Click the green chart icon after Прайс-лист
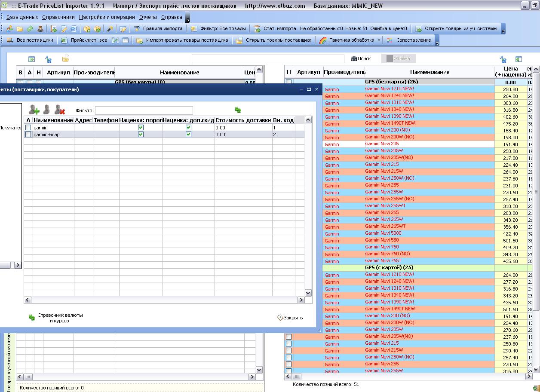 pos(115,40)
